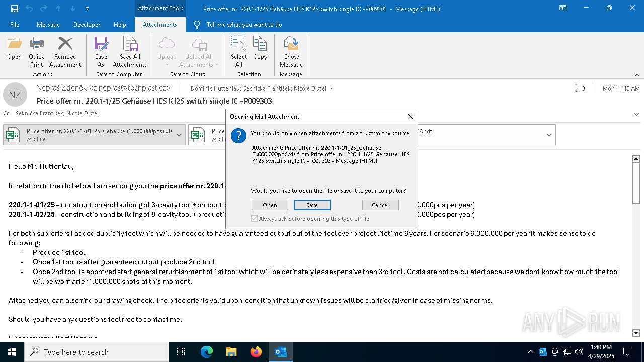Click the Open attachment ribbon icon
Screen dimensions: 644x362
coord(14,48)
